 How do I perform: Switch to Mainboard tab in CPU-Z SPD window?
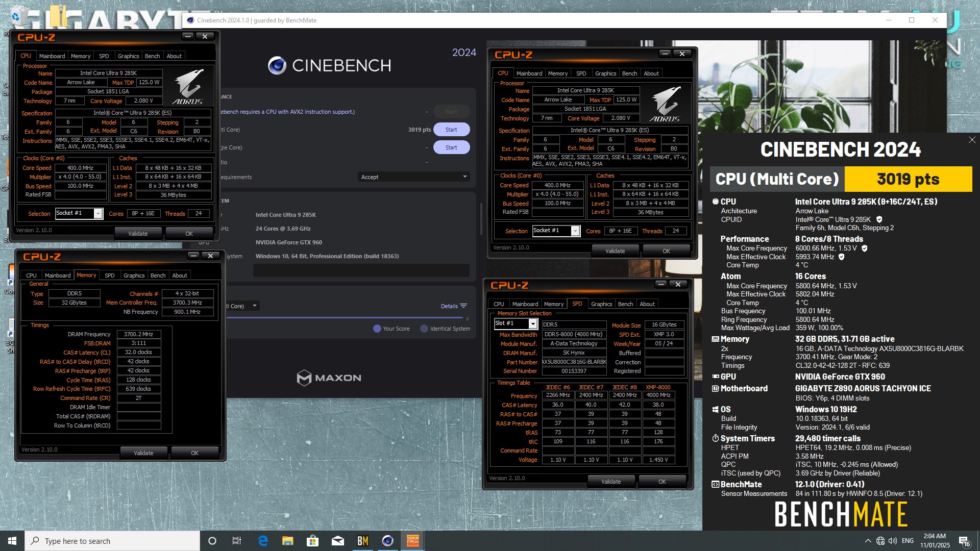(x=525, y=304)
